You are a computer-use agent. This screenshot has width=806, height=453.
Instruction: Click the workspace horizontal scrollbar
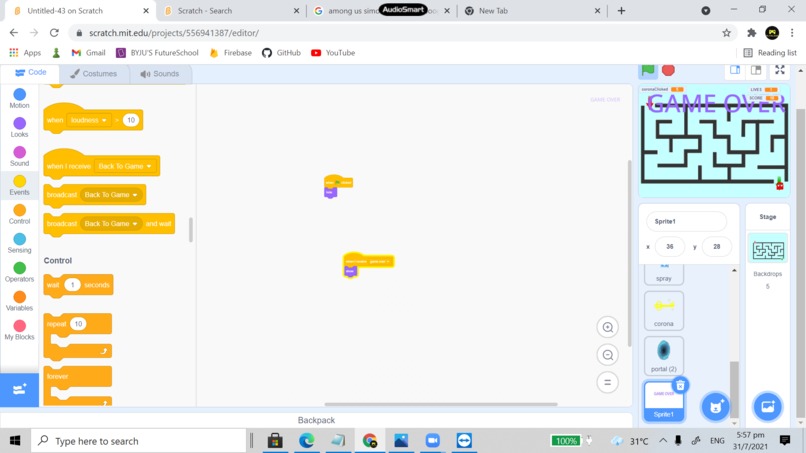click(441, 404)
